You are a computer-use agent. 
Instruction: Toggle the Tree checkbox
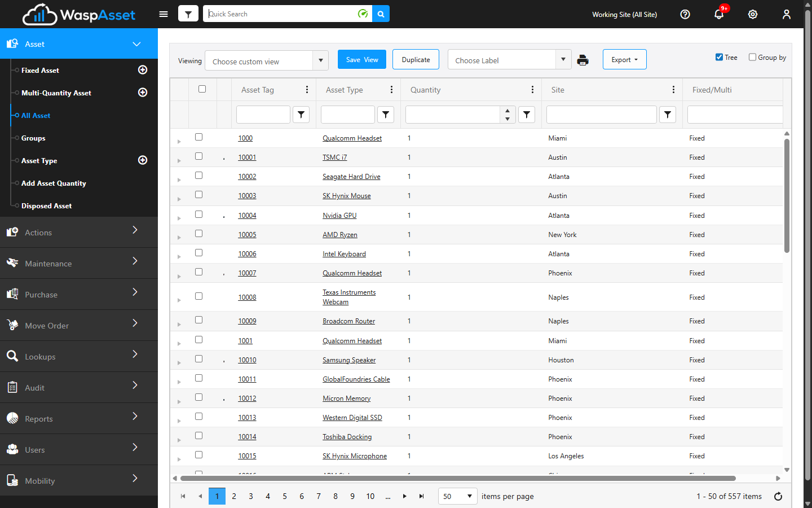(719, 57)
